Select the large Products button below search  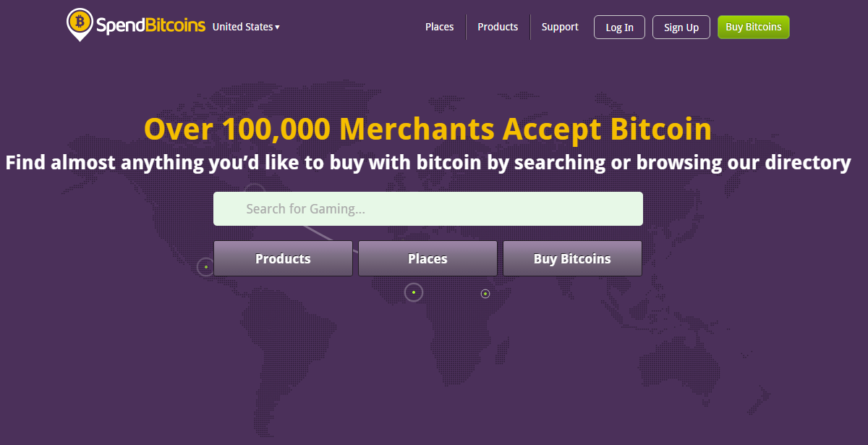(283, 258)
